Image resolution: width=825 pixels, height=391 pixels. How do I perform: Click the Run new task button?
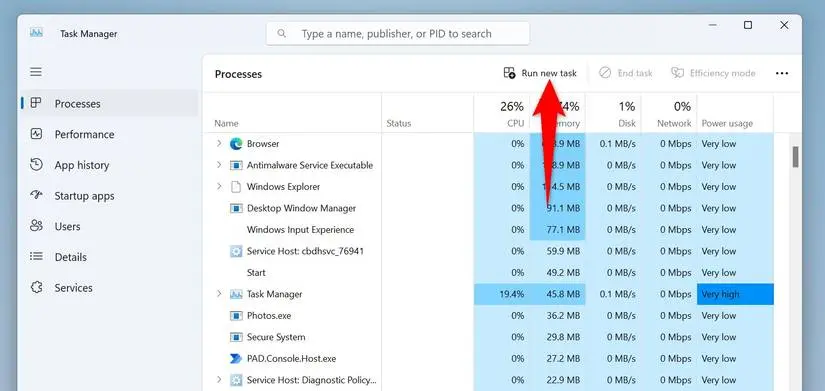(x=540, y=73)
